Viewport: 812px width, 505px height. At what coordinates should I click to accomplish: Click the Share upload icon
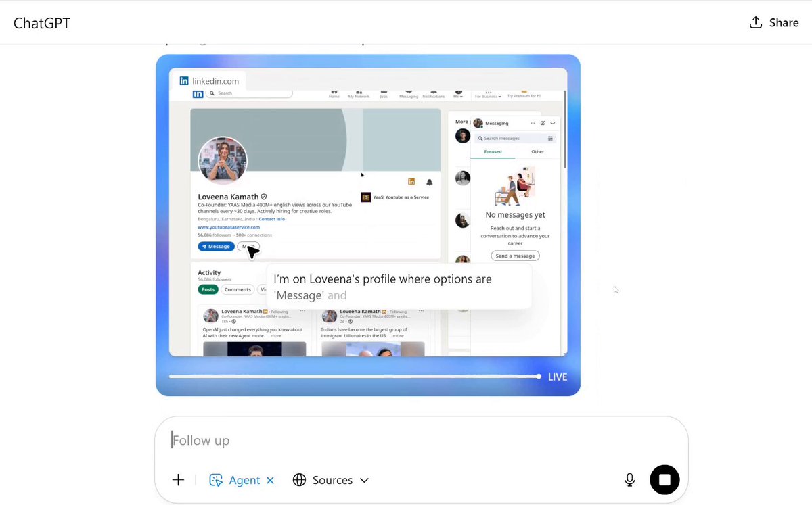click(756, 23)
